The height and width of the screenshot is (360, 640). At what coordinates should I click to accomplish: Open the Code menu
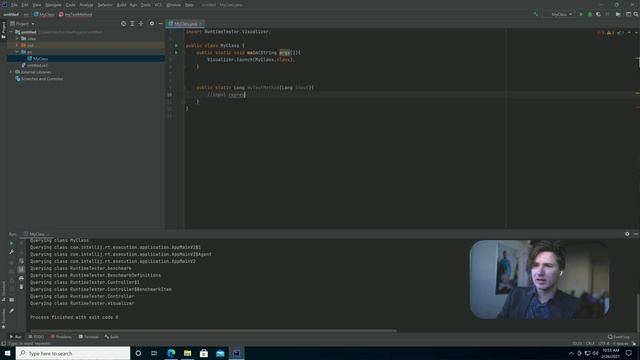coord(71,5)
